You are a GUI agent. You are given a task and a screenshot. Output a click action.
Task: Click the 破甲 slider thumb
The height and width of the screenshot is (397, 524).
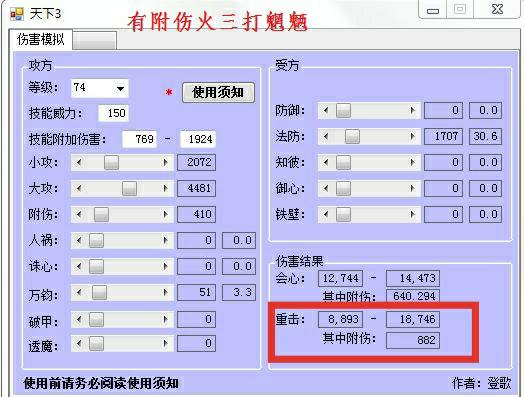96,319
